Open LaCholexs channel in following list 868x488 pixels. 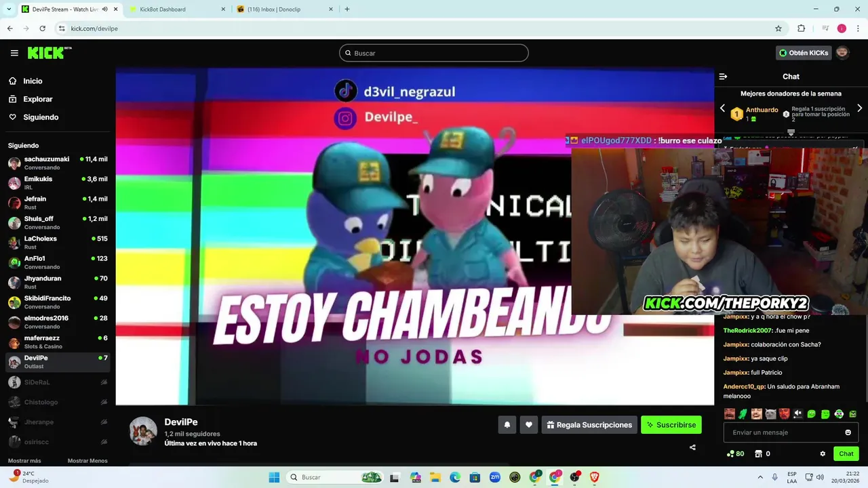coord(58,243)
